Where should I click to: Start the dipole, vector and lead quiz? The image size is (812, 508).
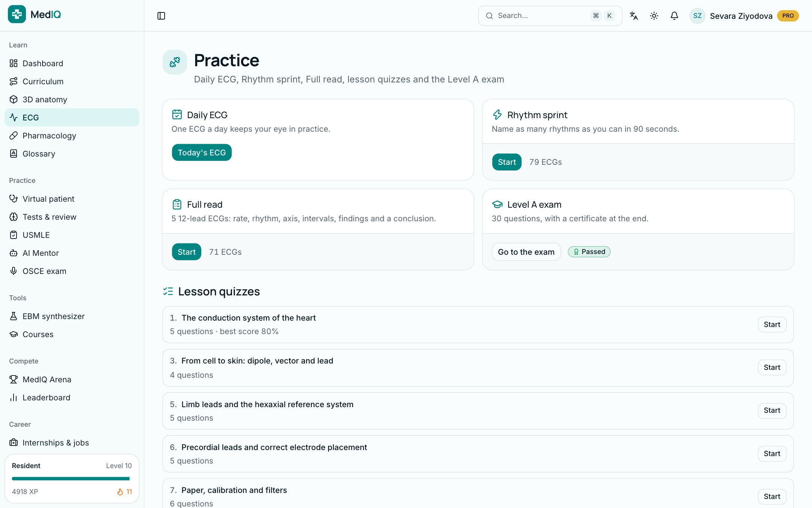pos(772,367)
